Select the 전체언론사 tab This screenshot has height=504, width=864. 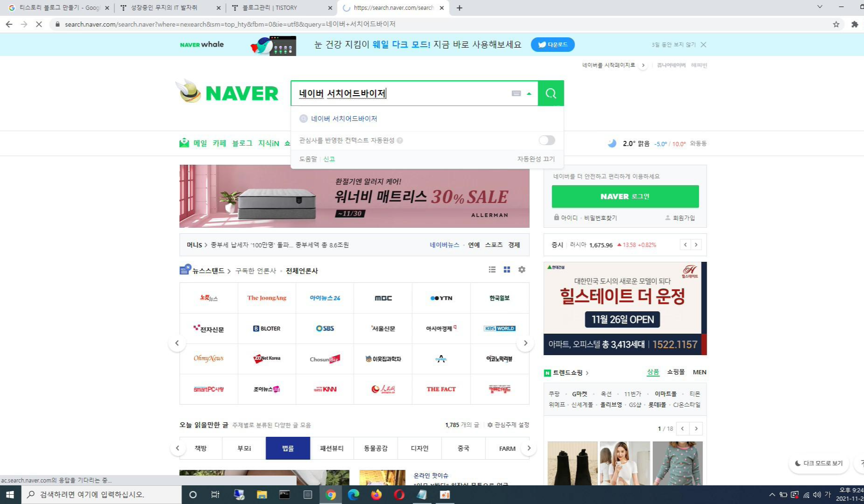point(302,271)
